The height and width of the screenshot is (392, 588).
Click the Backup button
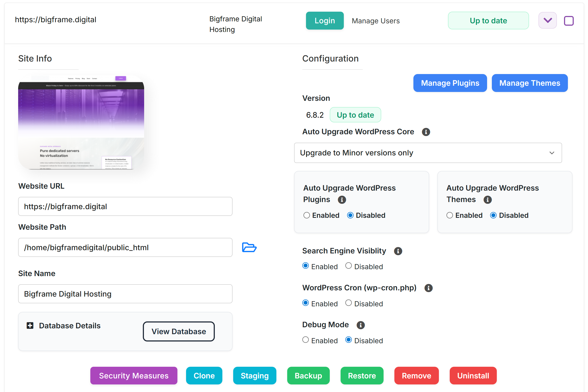tap(308, 376)
